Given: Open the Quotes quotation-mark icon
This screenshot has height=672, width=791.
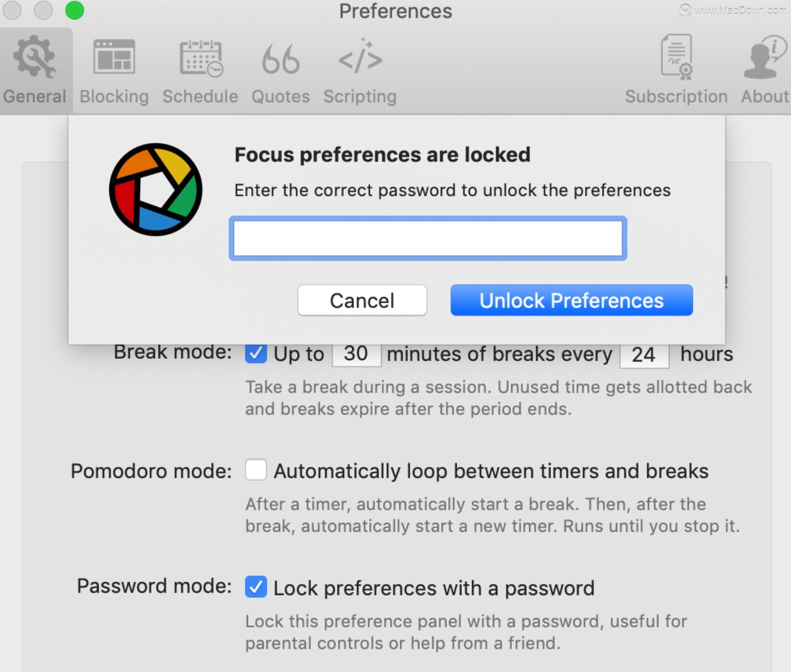Looking at the screenshot, I should point(281,59).
